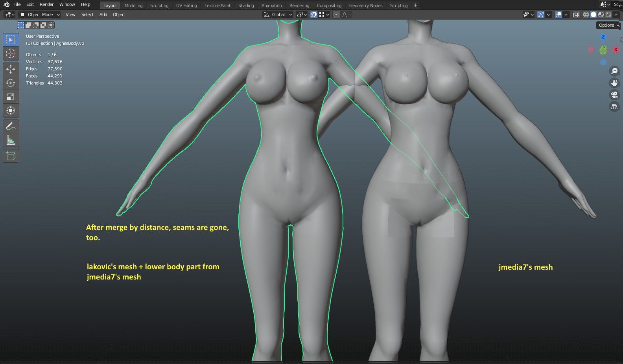Click the pan view hand icon
Screen dimensions: 623x364
coord(614,83)
